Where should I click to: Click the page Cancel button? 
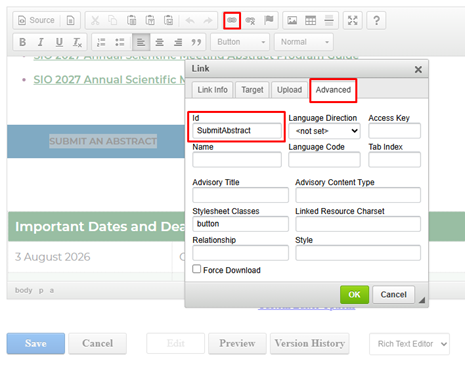coord(98,343)
